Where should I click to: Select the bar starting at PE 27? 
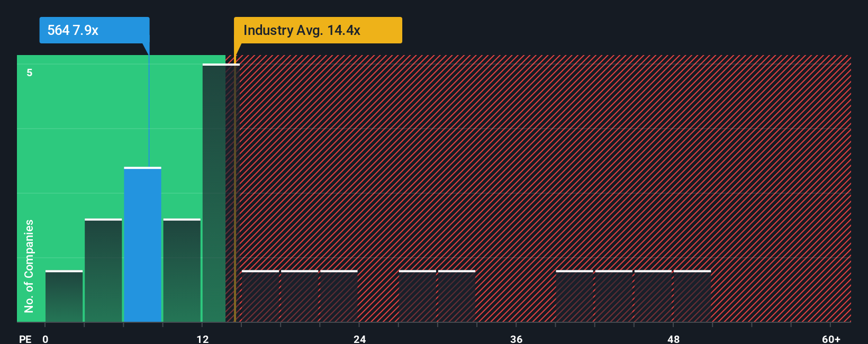[x=418, y=296]
